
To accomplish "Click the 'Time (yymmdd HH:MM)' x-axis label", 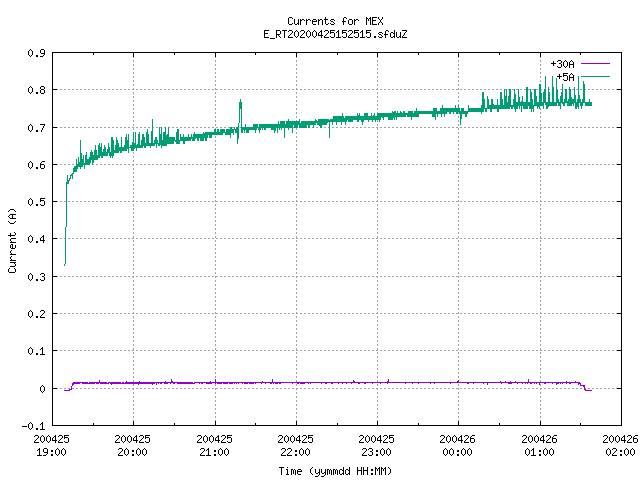I will [x=335, y=471].
